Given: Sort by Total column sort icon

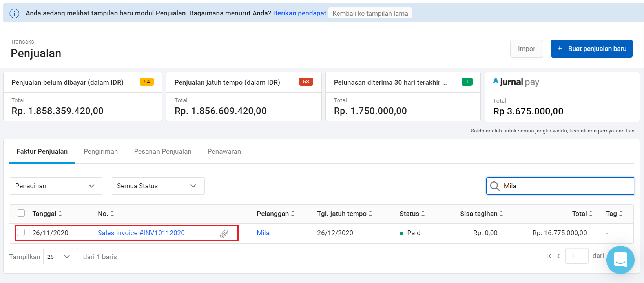Looking at the screenshot, I should [x=591, y=214].
